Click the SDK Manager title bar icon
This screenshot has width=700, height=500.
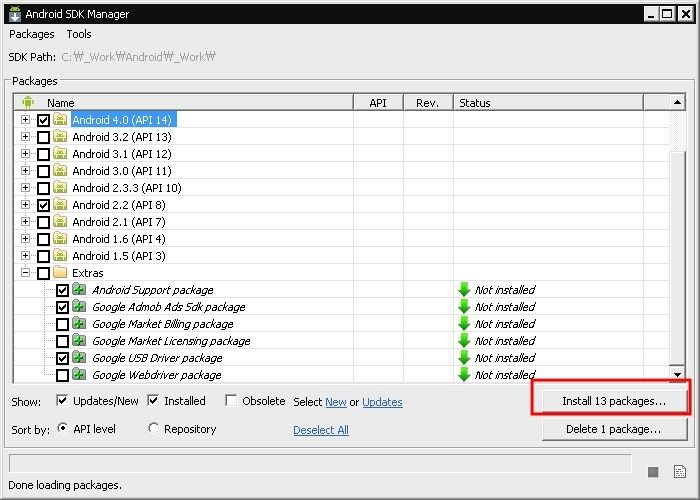[15, 14]
